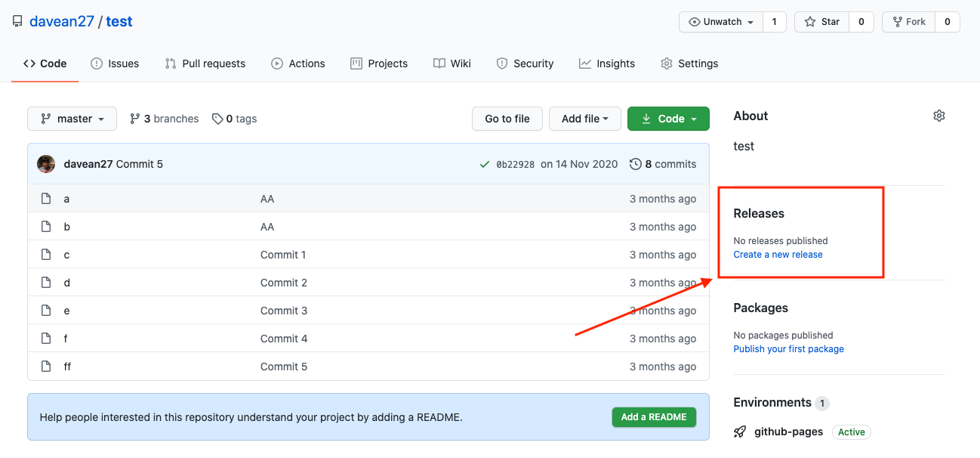Click the file icon for row ff
The image size is (980, 458).
(x=46, y=367)
